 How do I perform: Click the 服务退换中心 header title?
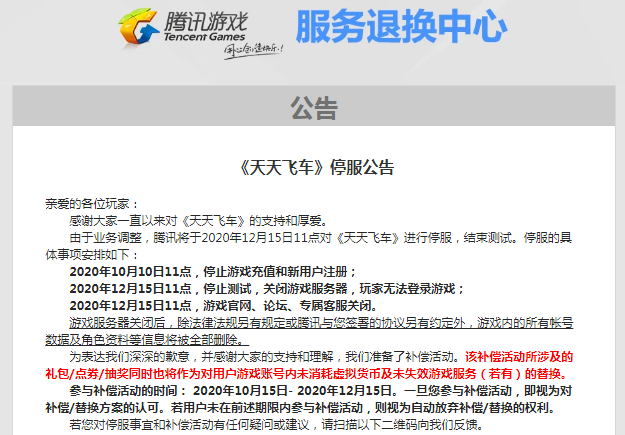(401, 27)
